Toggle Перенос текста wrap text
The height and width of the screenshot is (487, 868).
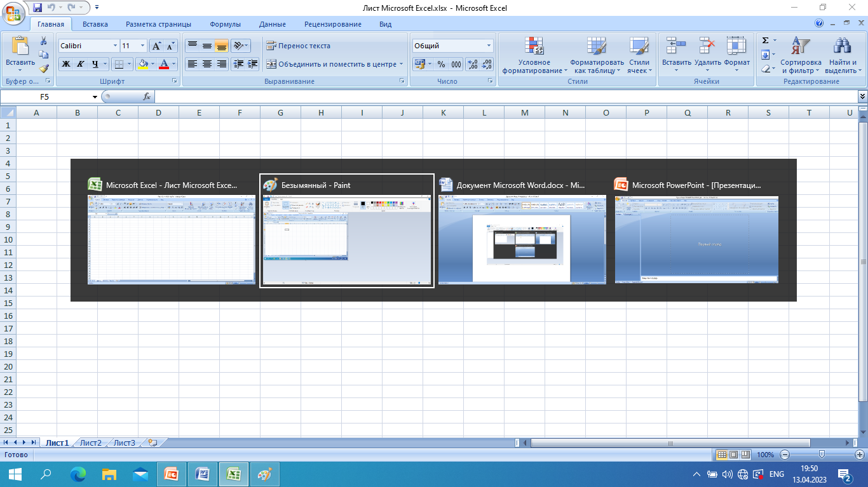click(x=298, y=46)
